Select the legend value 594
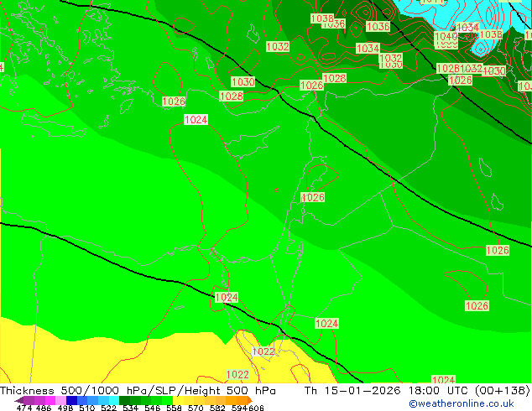The width and height of the screenshot is (532, 411). click(239, 408)
